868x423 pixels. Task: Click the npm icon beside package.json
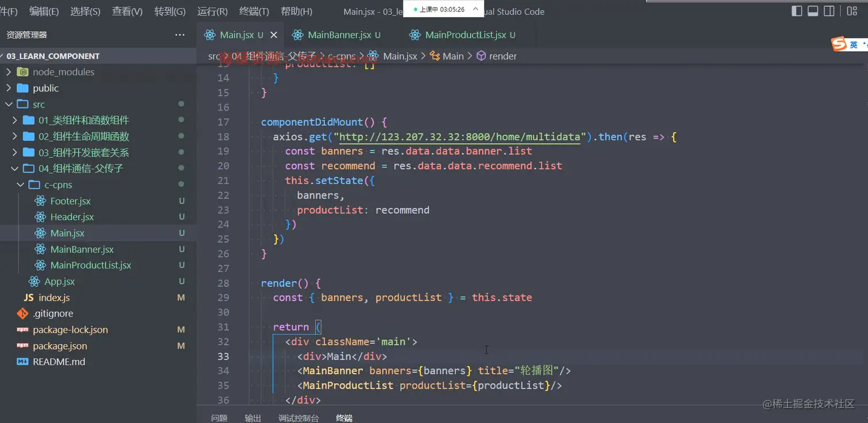(22, 346)
